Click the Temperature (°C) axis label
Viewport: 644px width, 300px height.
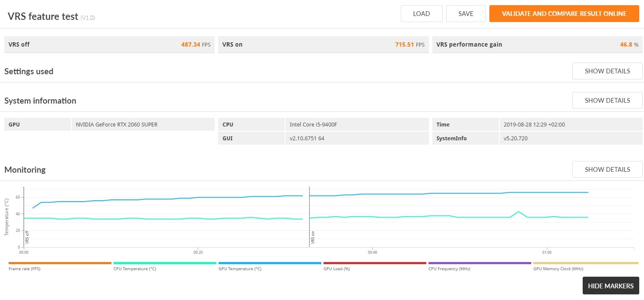point(6,217)
